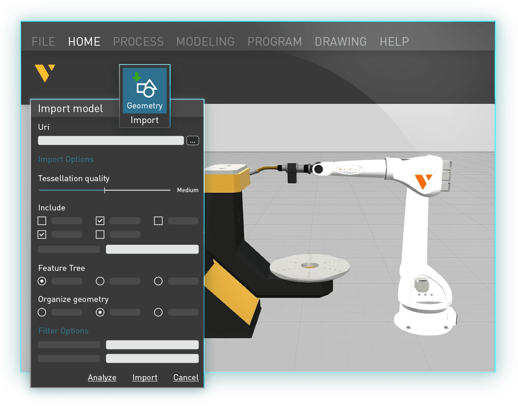This screenshot has width=518, height=420.
Task: Check the first Include checkbox
Action: pyautogui.click(x=42, y=221)
